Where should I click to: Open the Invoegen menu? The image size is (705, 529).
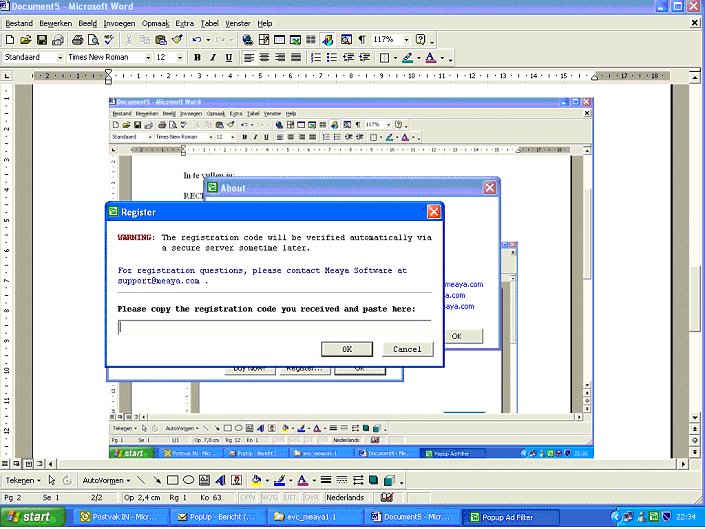tap(119, 23)
